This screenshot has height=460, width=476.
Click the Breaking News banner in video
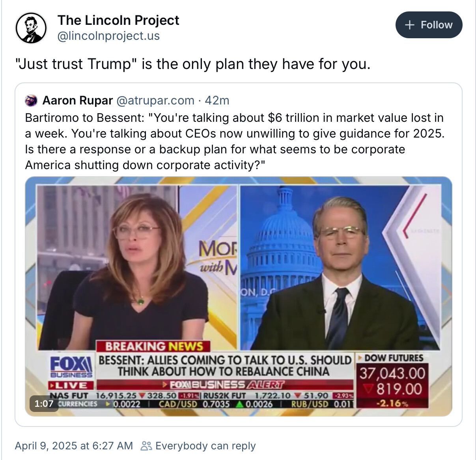tap(154, 346)
